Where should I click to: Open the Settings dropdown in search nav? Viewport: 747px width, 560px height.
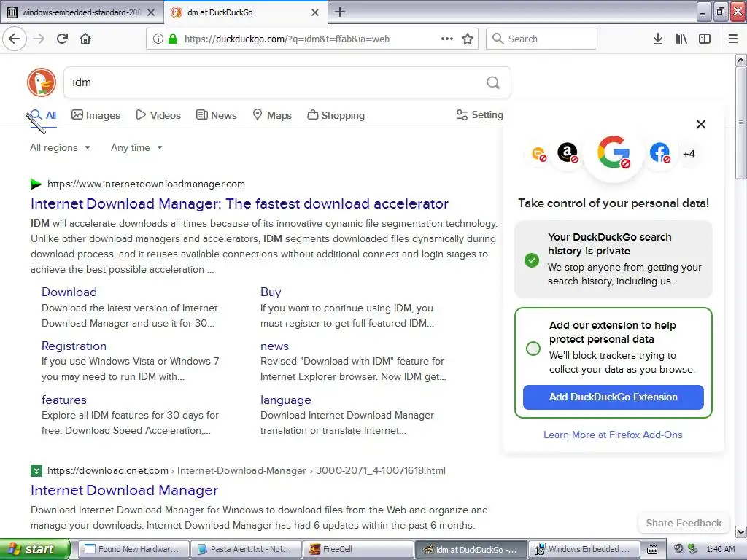[x=480, y=114]
